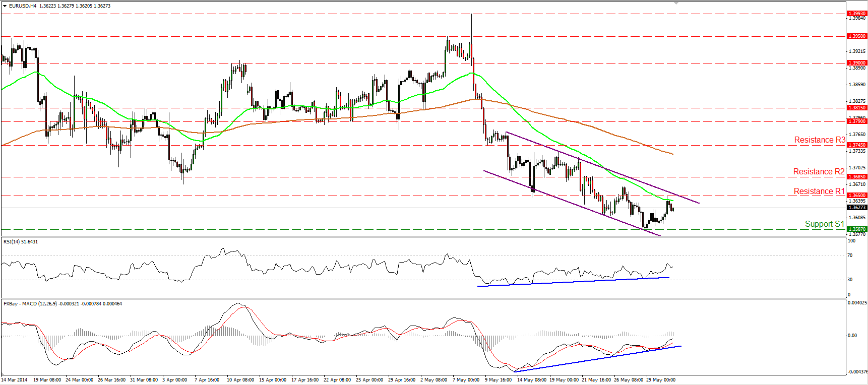
Task: Click the 1.39000 red price tag
Action: click(857, 63)
